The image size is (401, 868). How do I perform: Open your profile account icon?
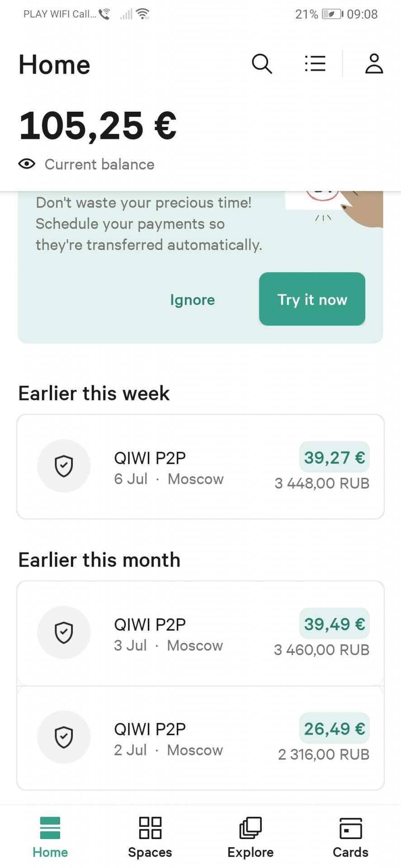coord(374,64)
